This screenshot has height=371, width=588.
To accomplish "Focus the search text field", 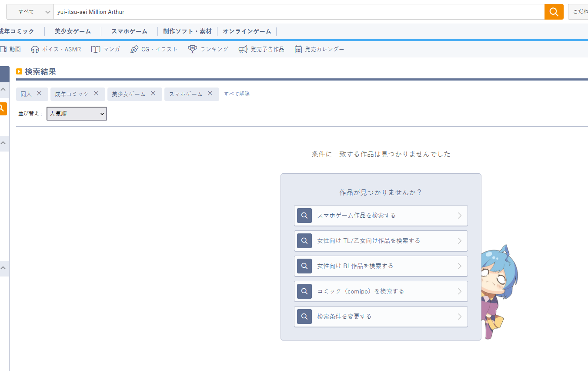I will point(299,12).
